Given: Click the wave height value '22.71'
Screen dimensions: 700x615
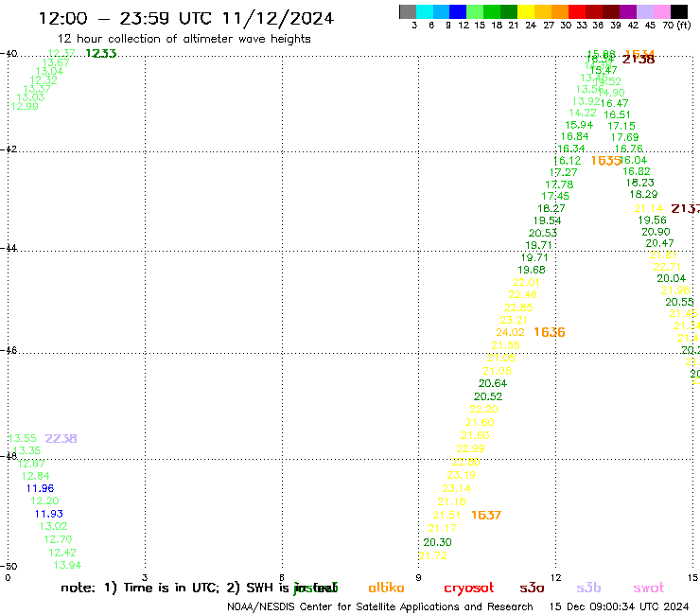Looking at the screenshot, I should [667, 267].
